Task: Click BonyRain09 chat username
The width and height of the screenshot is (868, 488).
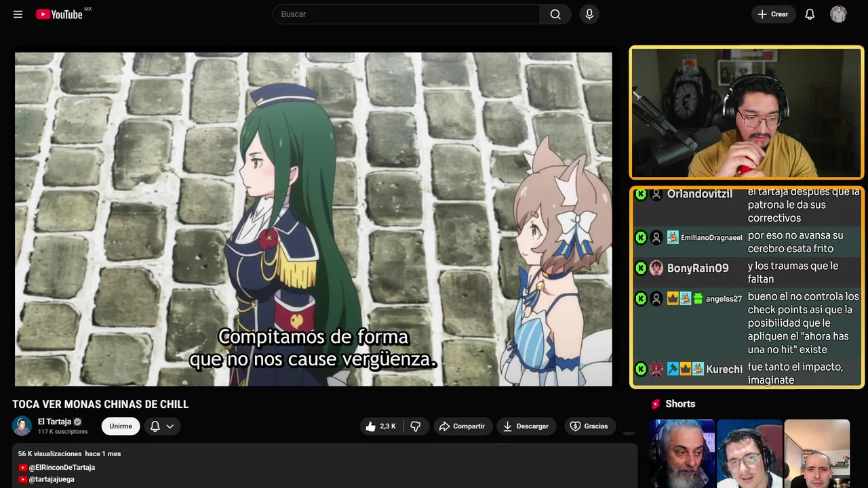Action: 698,268
